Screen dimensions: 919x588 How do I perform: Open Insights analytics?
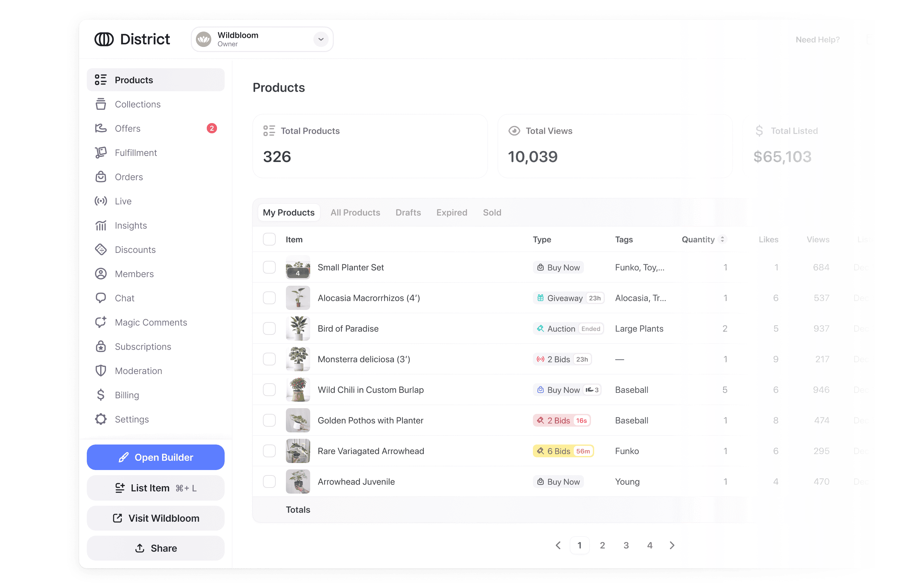tap(131, 225)
